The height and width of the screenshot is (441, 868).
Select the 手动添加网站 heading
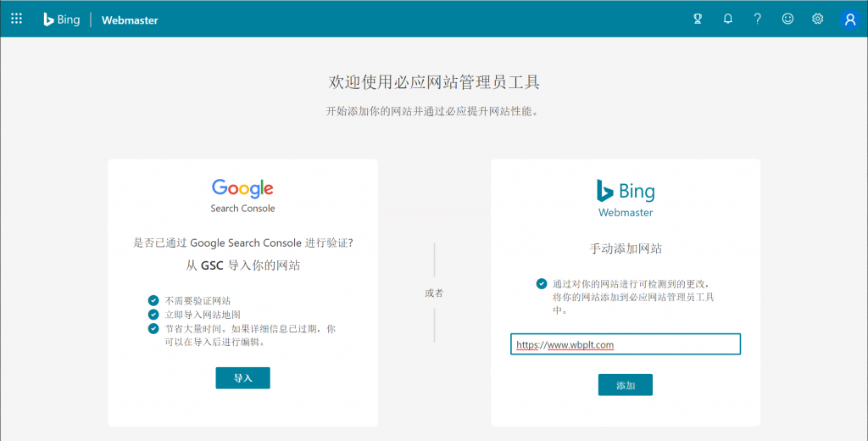pyautogui.click(x=626, y=248)
